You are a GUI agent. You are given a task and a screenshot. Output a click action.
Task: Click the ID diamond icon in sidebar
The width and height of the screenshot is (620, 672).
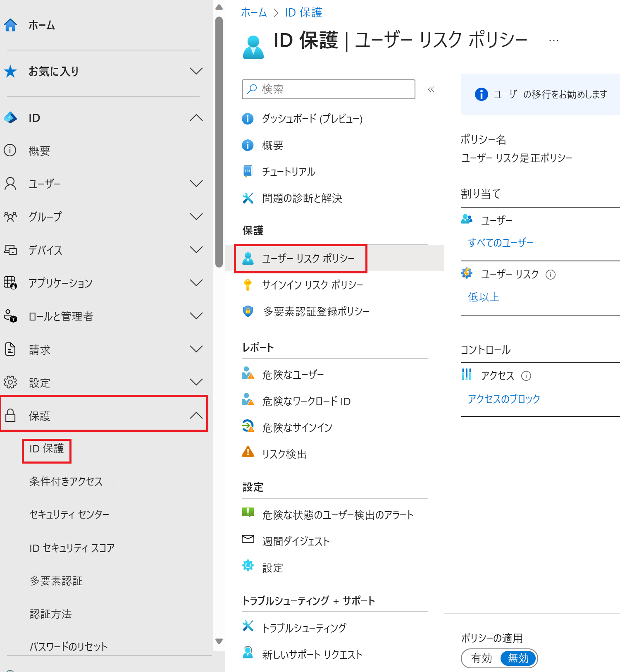pos(10,118)
